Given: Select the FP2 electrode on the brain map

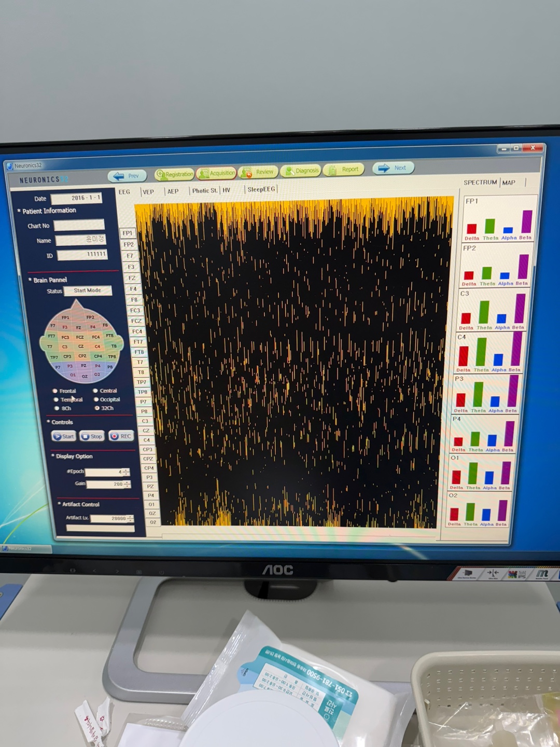Looking at the screenshot, I should tap(90, 317).
